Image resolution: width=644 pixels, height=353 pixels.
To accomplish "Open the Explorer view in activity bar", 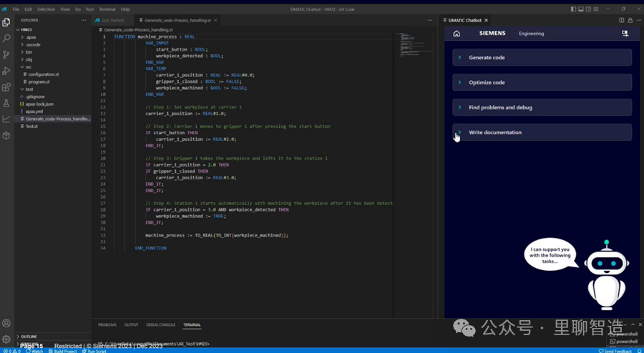I will point(6,22).
